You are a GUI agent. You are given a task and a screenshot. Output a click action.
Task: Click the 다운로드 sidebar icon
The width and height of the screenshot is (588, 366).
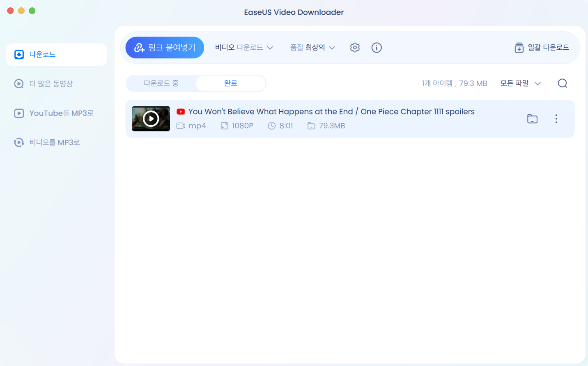click(19, 55)
